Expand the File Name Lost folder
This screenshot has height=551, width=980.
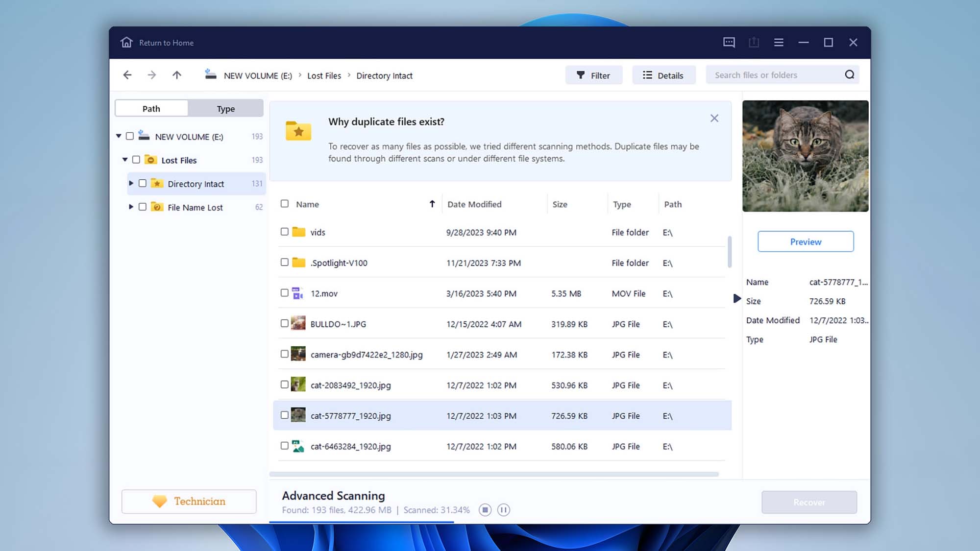click(131, 207)
